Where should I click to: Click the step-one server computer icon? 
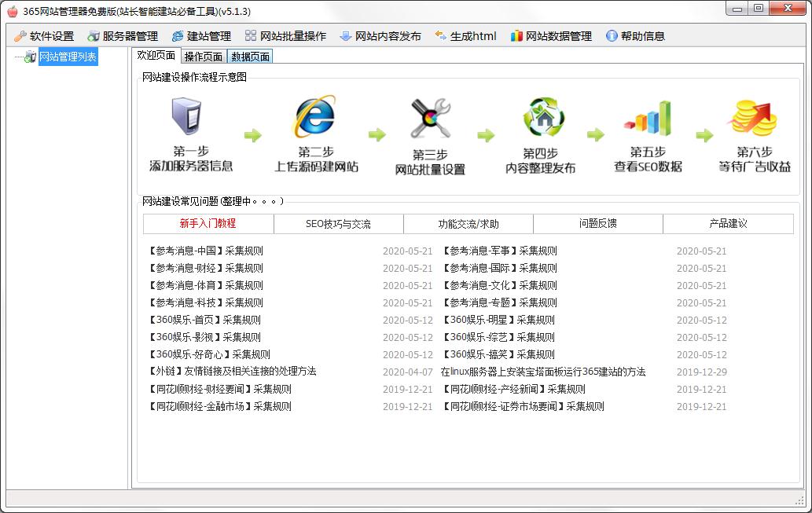pyautogui.click(x=186, y=116)
